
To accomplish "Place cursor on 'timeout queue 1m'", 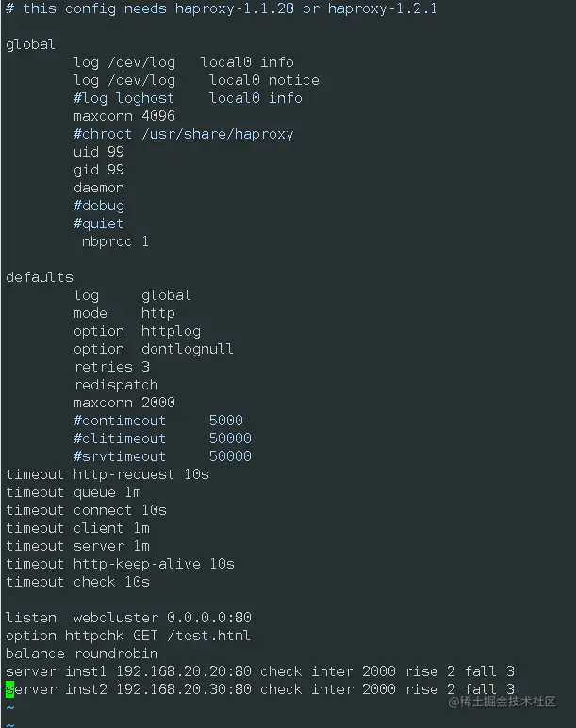I will (x=73, y=492).
